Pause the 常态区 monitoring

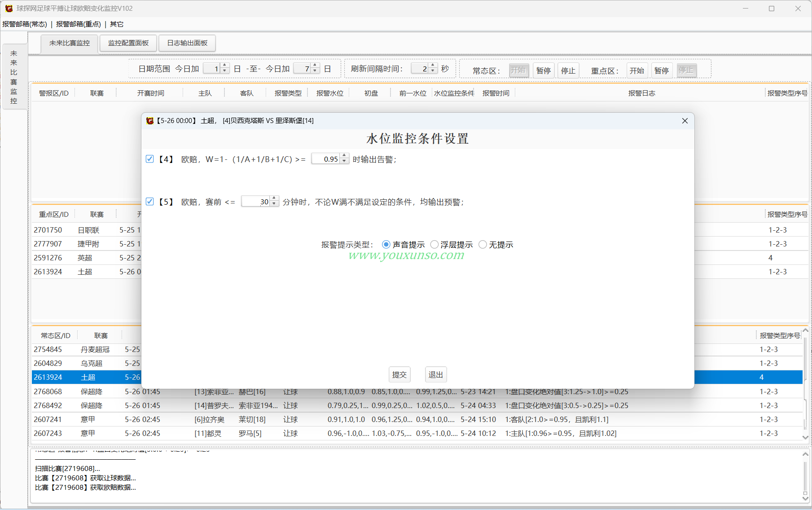543,70
